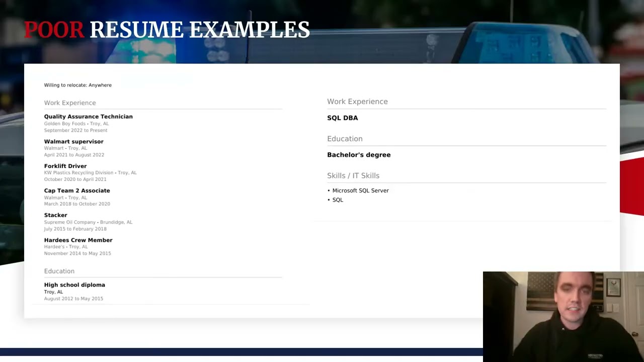Click 'March 2018 to October 2020' dates
644x362 pixels.
[x=77, y=204]
